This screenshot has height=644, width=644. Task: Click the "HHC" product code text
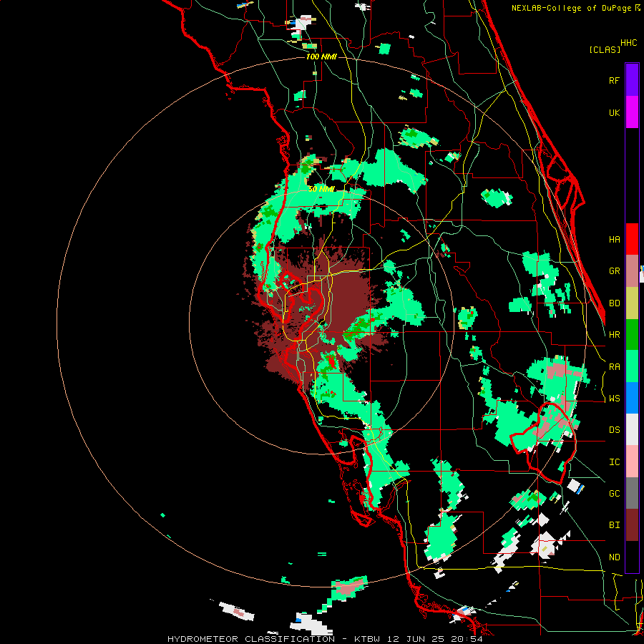628,43
